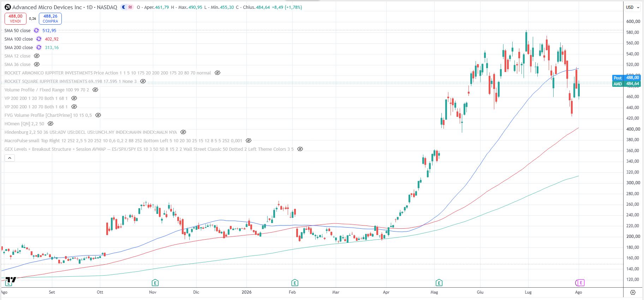Click the earnings marker near Mag
The height and width of the screenshot is (300, 644).
pyautogui.click(x=439, y=283)
